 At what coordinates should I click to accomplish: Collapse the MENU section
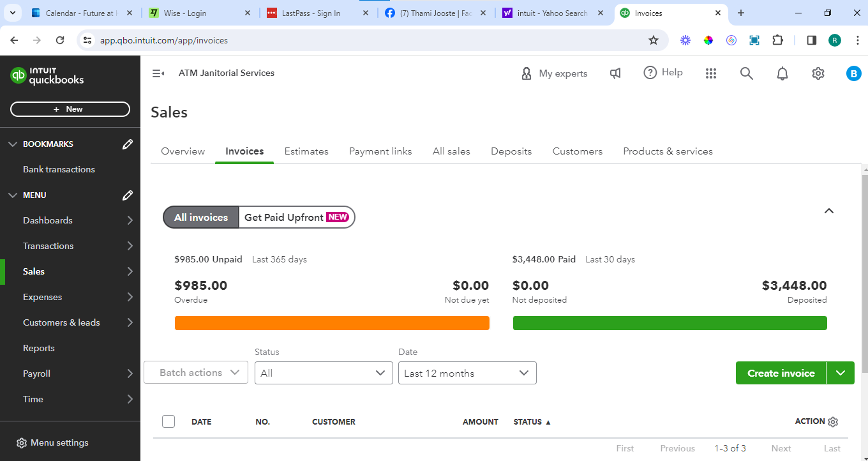point(13,195)
